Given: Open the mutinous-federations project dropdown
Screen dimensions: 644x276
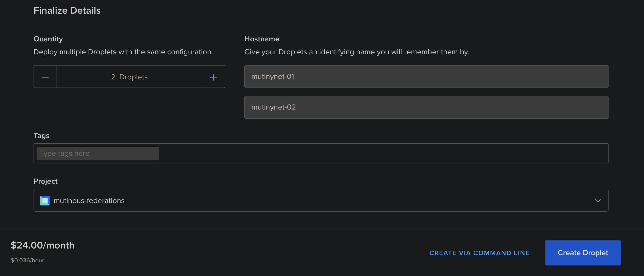Looking at the screenshot, I should tap(321, 200).
